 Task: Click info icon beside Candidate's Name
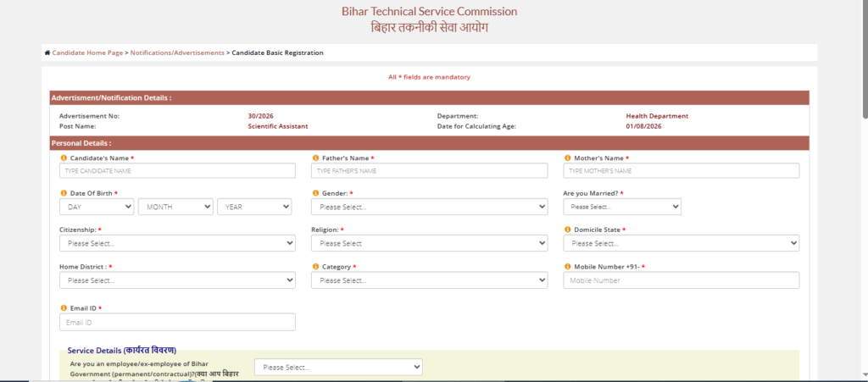(63, 158)
